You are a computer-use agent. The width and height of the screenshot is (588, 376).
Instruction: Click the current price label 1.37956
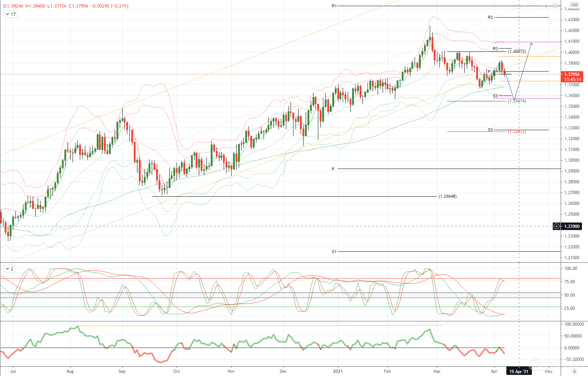tap(572, 74)
